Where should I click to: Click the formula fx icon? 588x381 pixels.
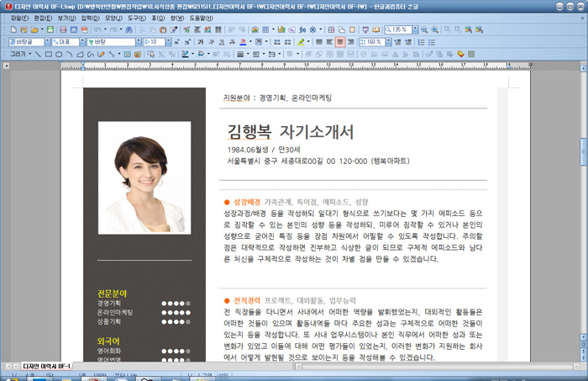click(x=302, y=29)
